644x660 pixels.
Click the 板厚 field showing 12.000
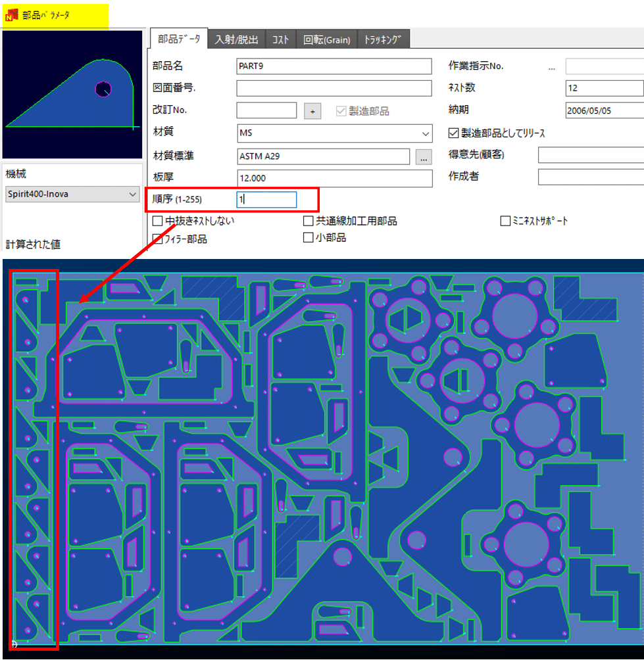334,178
